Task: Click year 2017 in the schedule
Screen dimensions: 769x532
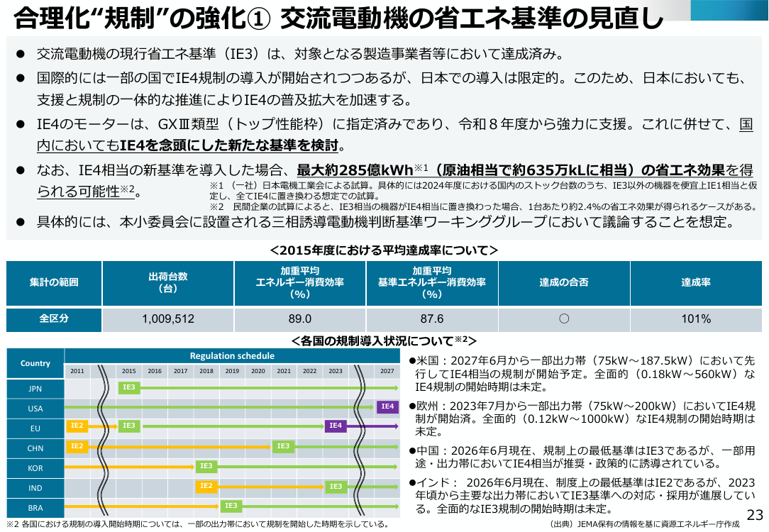Action: click(x=180, y=371)
